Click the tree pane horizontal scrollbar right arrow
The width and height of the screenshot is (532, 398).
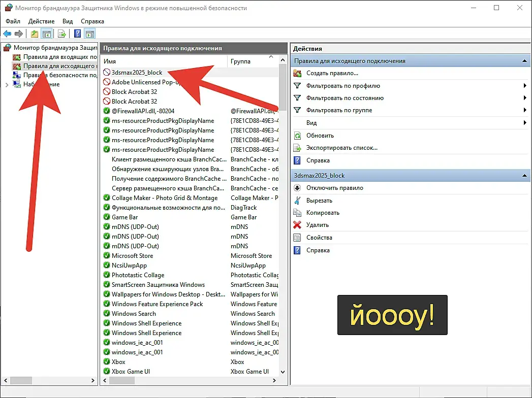tap(93, 380)
